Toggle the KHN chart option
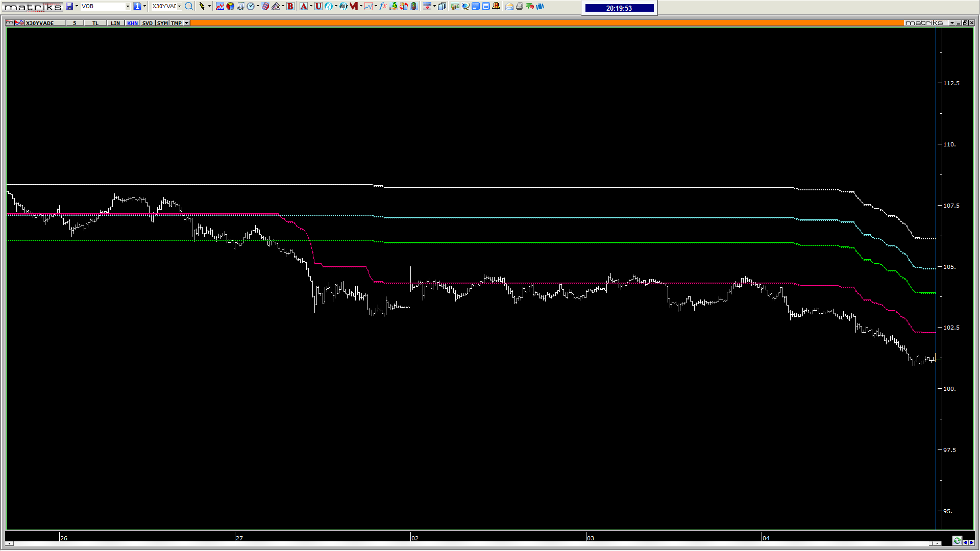The image size is (980, 551). [x=132, y=23]
